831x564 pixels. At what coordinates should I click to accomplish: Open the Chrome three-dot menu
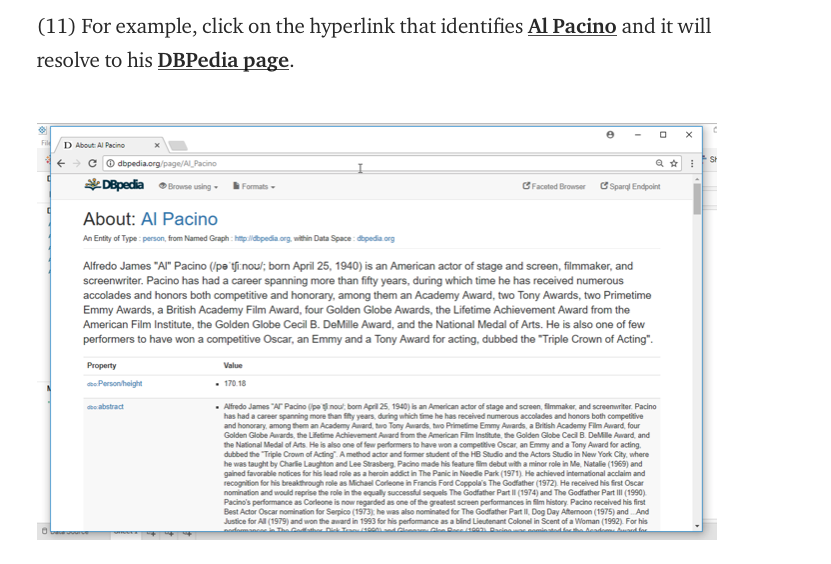tap(692, 164)
